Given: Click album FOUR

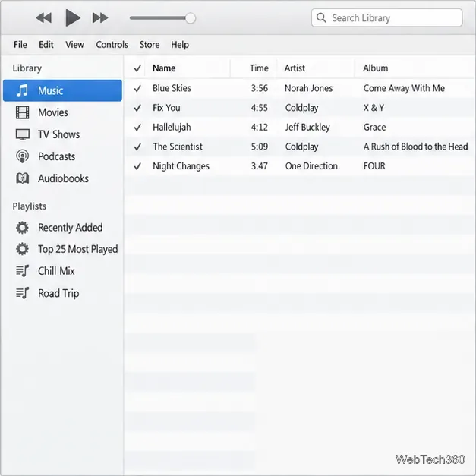Looking at the screenshot, I should coord(374,166).
